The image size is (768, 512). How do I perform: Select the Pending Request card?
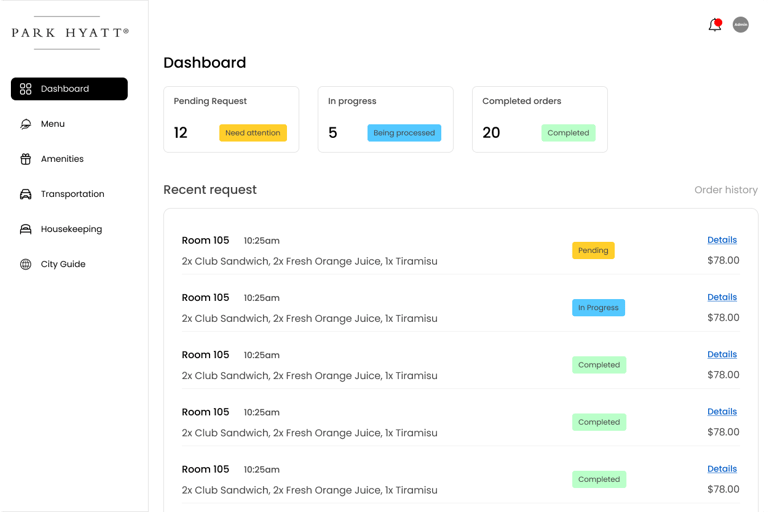[x=231, y=119]
